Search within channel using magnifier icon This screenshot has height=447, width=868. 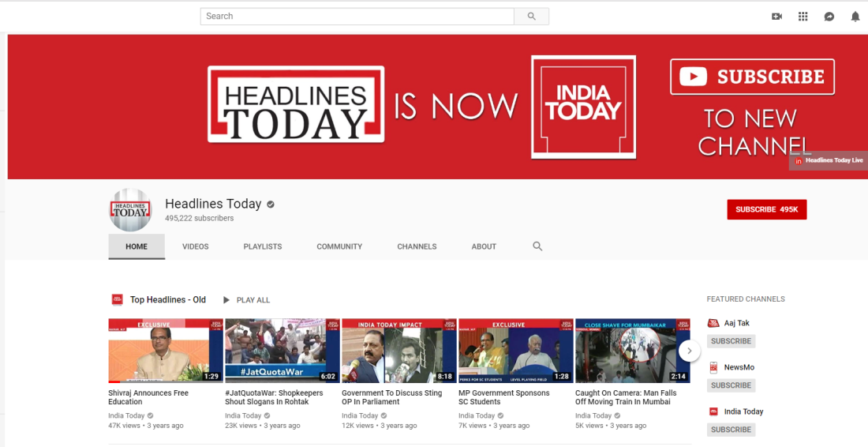coord(537,246)
